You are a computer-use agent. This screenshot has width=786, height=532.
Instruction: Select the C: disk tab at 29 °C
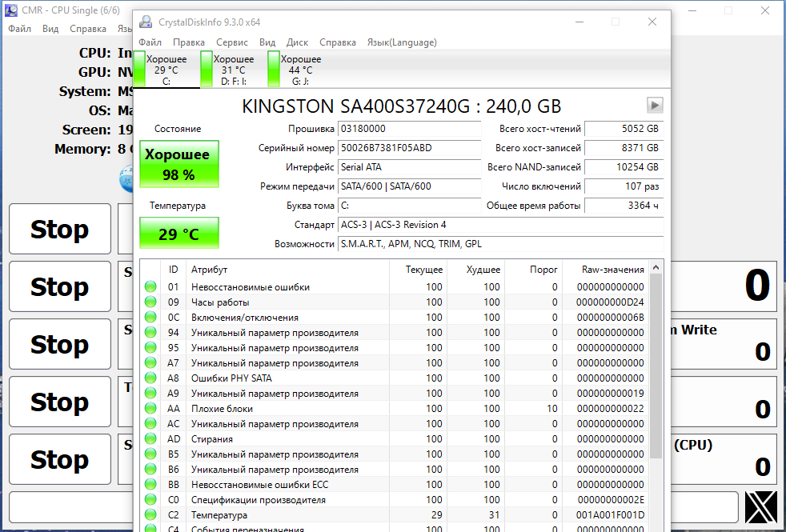tap(166, 70)
